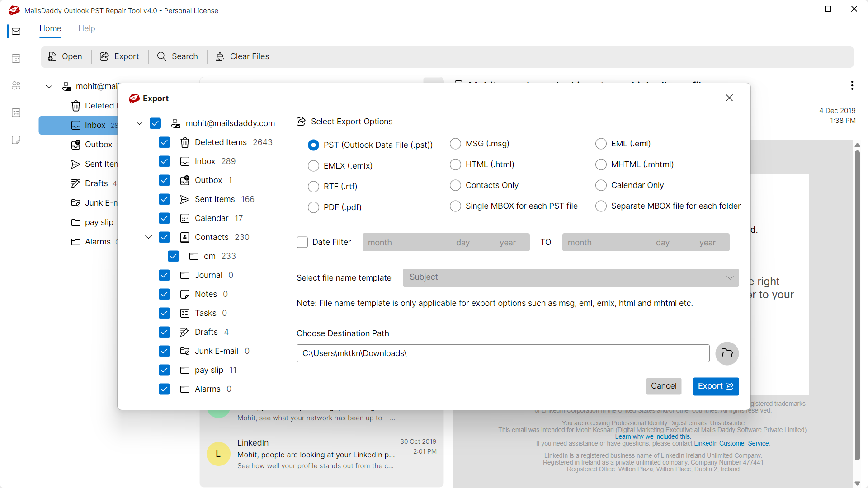The height and width of the screenshot is (488, 868).
Task: Select the Contacts Only radio option
Action: (455, 185)
